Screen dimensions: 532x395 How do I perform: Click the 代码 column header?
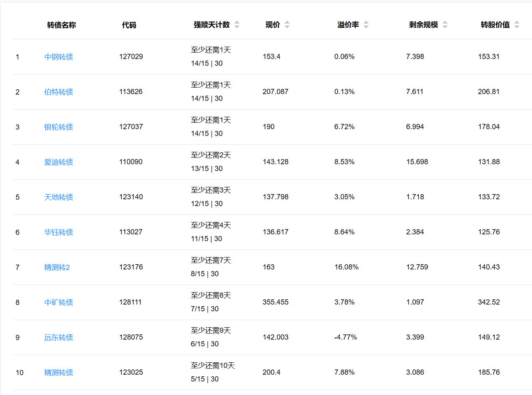tap(129, 25)
